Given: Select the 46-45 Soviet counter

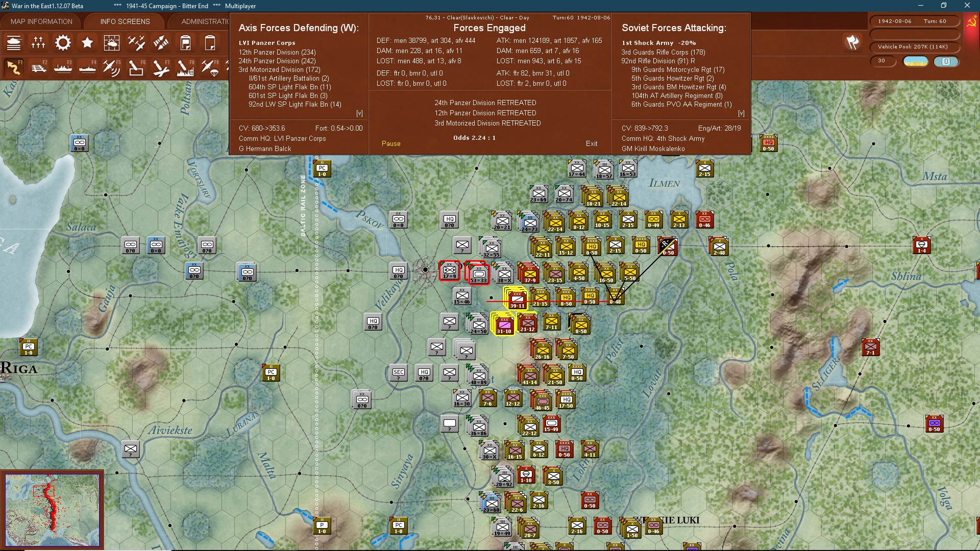Looking at the screenshot, I should point(542,402).
